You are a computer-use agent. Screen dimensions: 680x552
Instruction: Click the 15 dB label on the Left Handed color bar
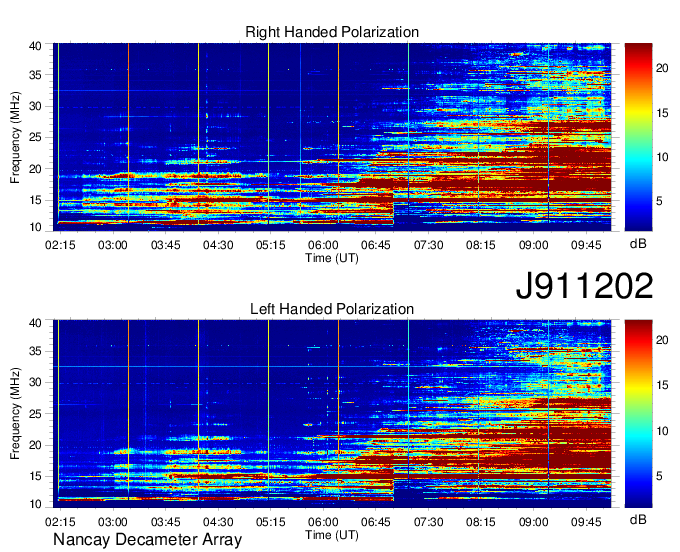point(662,385)
